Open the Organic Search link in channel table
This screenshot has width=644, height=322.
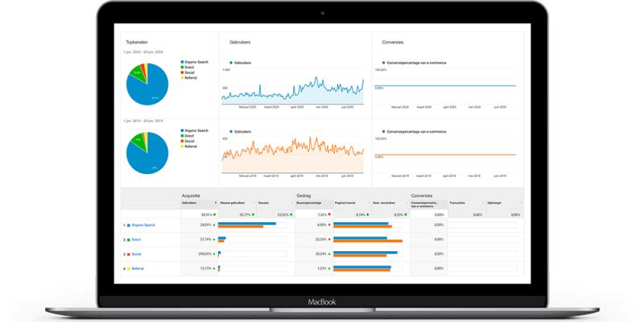143,225
